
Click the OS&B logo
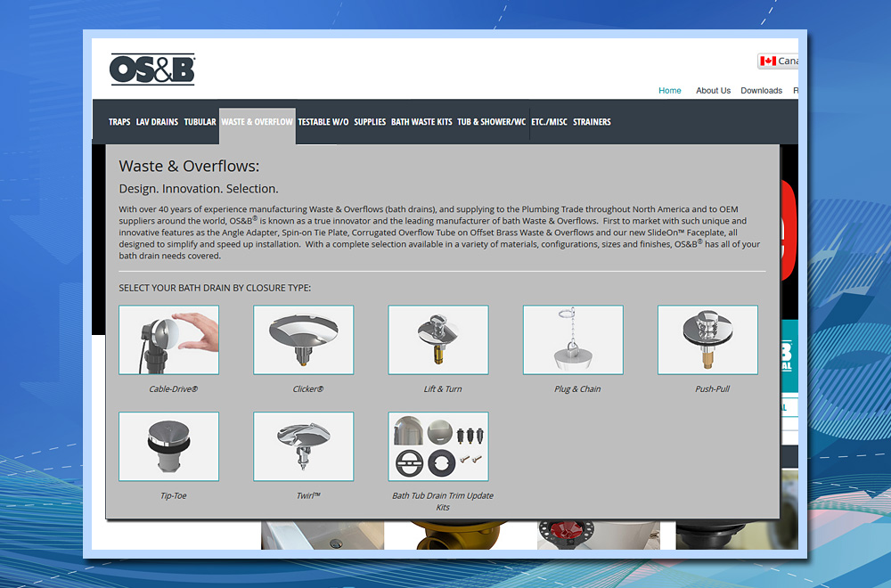pyautogui.click(x=152, y=69)
